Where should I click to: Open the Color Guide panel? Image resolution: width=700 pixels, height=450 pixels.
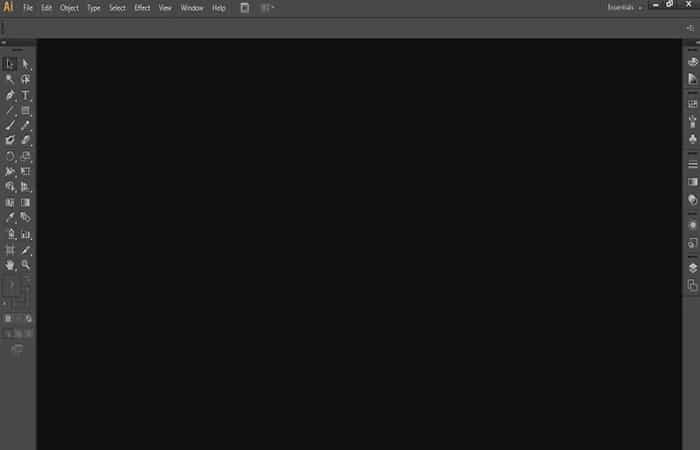point(692,79)
